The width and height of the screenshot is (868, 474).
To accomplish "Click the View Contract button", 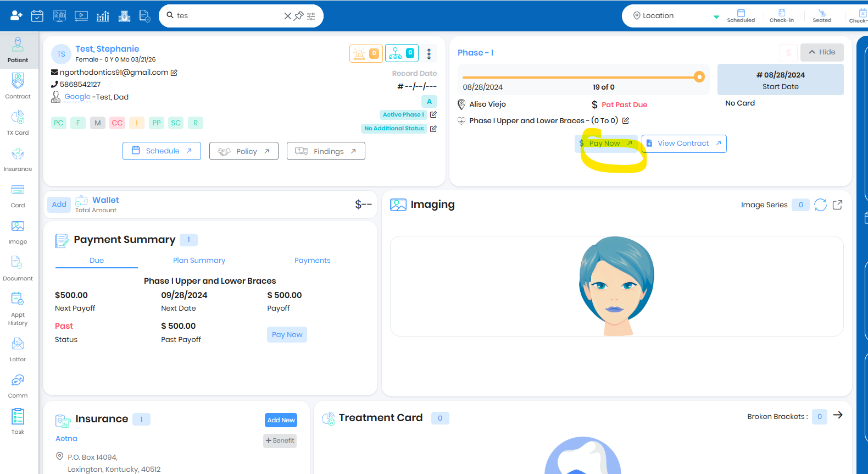I will [x=684, y=144].
